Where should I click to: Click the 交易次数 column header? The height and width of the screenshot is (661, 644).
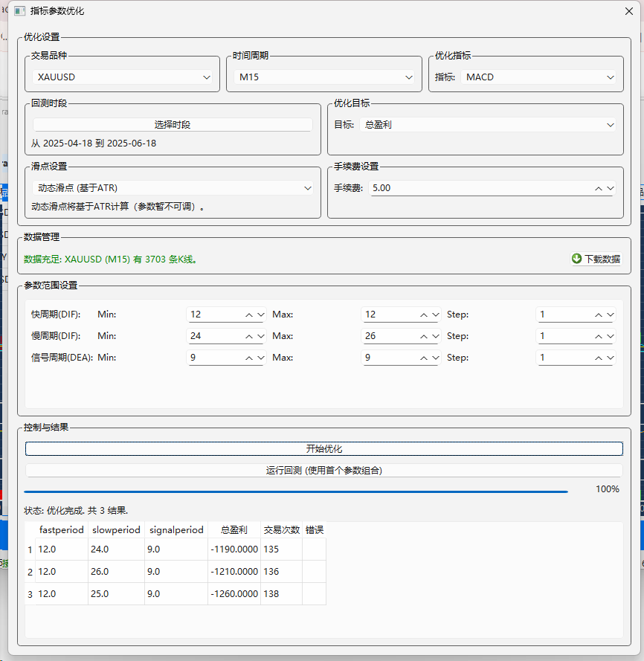pyautogui.click(x=282, y=530)
